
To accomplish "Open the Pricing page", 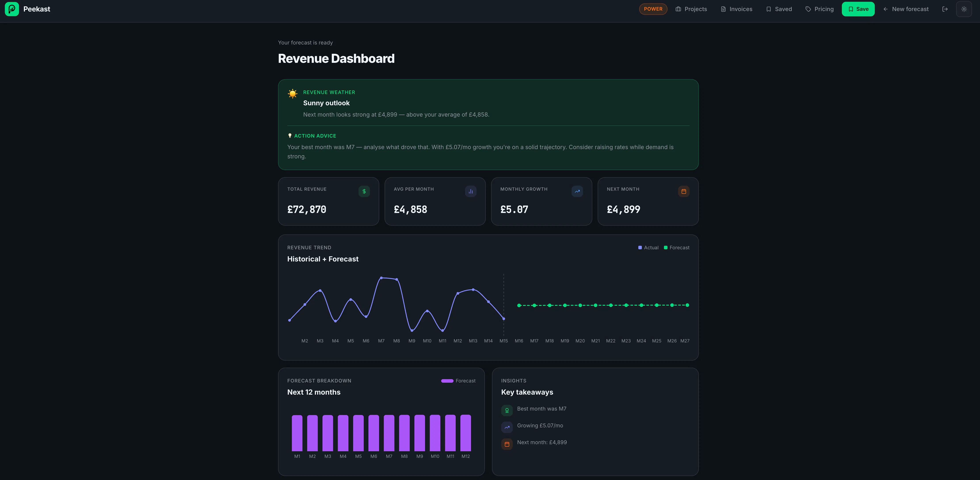I will pos(820,9).
